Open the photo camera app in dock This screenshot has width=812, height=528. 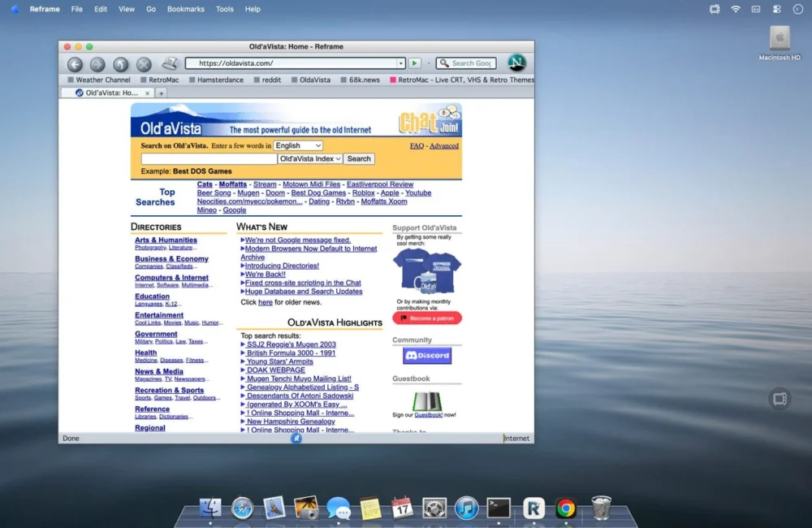click(306, 508)
